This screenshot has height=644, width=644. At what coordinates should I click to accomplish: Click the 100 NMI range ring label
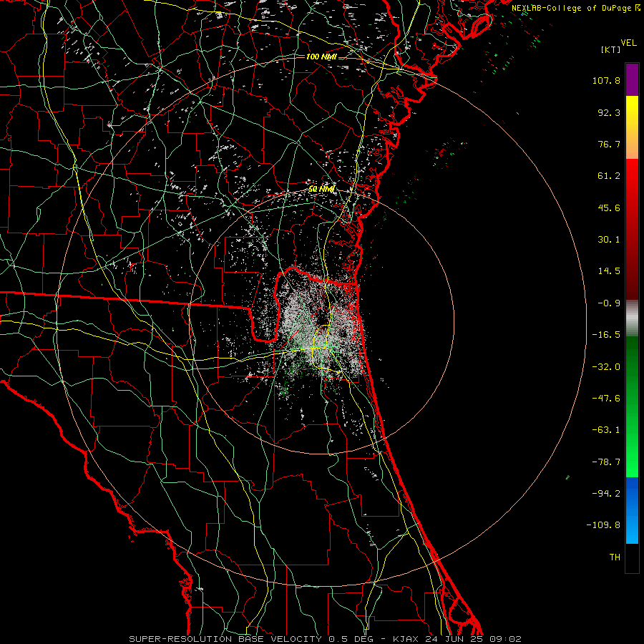[x=321, y=57]
